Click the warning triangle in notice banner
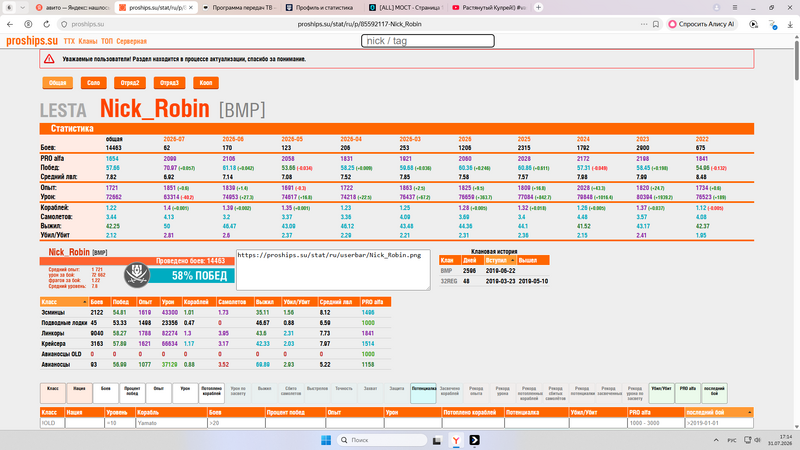800x450 pixels. click(49, 59)
